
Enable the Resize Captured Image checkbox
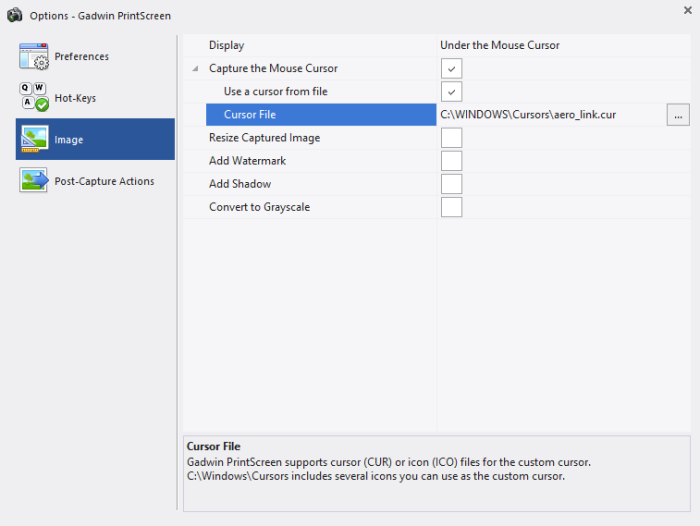(451, 138)
